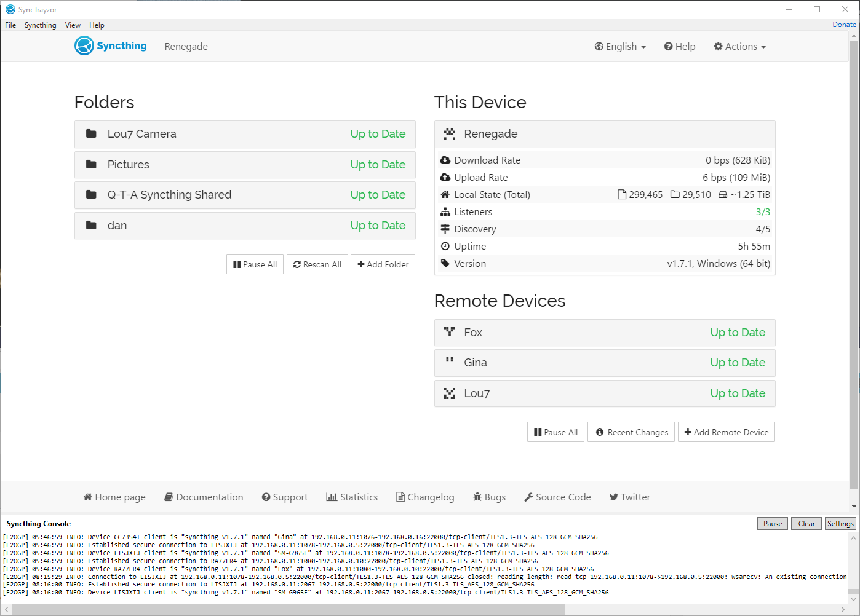Expand the Pictures folder panel
The image size is (860, 616).
click(245, 165)
